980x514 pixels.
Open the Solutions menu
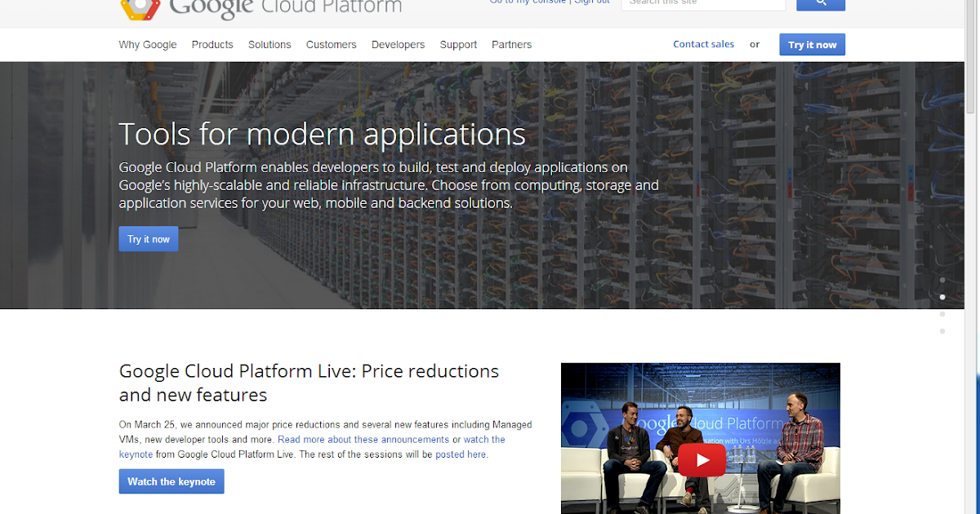click(269, 45)
